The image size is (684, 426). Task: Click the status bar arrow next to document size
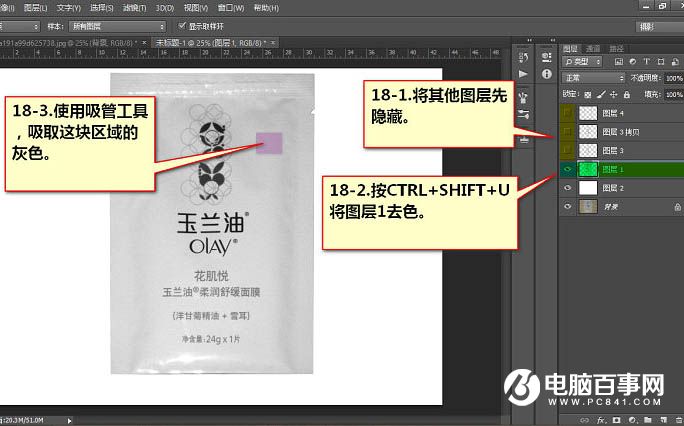[x=69, y=421]
